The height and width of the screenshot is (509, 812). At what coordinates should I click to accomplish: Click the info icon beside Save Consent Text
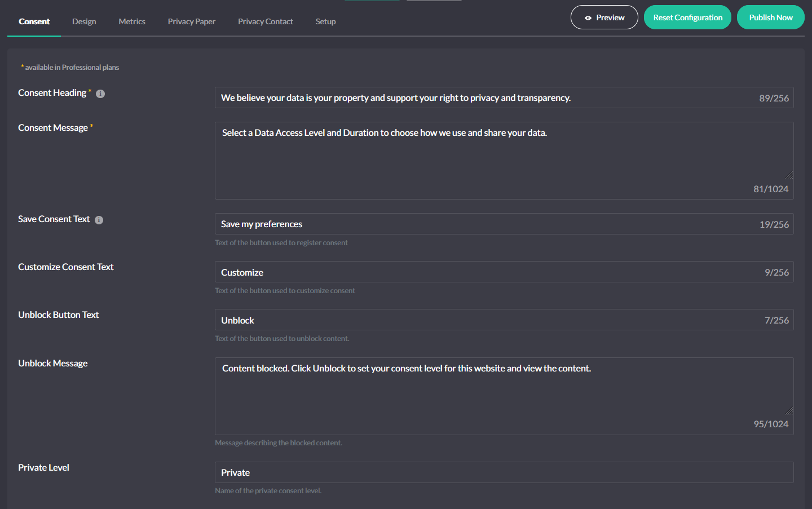pos(99,220)
